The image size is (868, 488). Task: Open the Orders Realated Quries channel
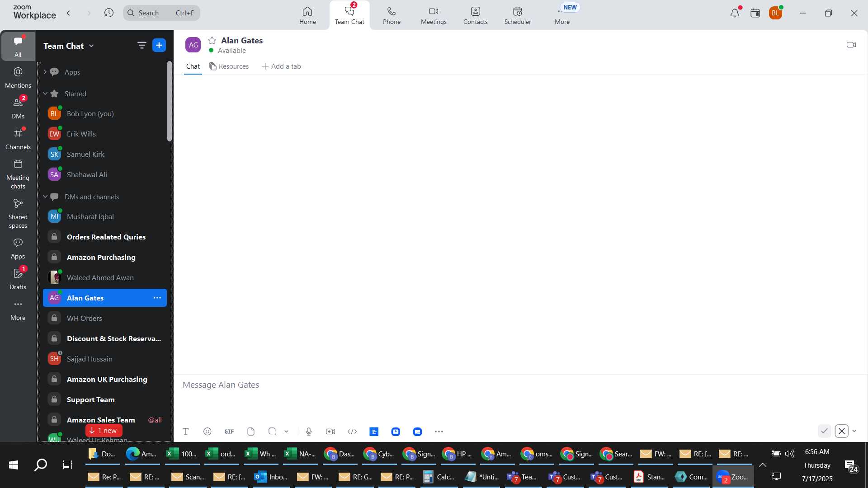click(105, 237)
